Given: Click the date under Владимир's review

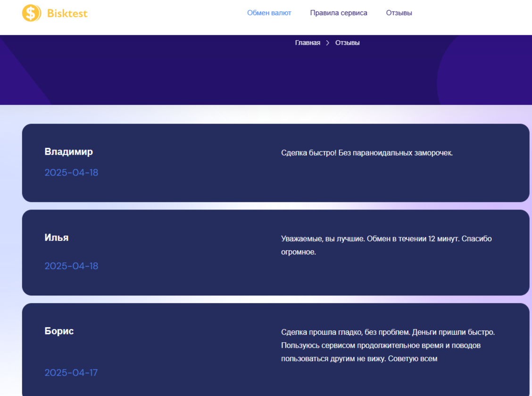Looking at the screenshot, I should tap(71, 173).
